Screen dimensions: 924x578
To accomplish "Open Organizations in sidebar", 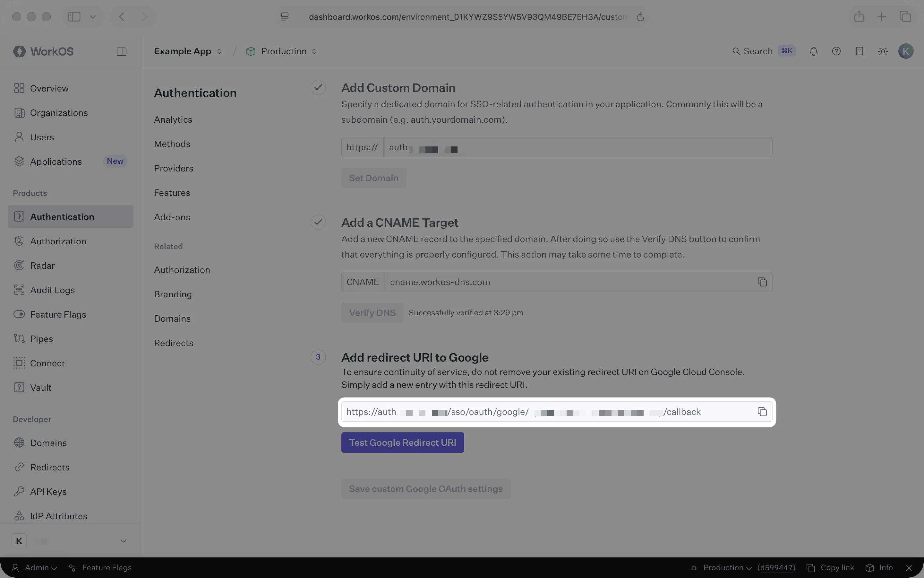I will (x=71, y=113).
